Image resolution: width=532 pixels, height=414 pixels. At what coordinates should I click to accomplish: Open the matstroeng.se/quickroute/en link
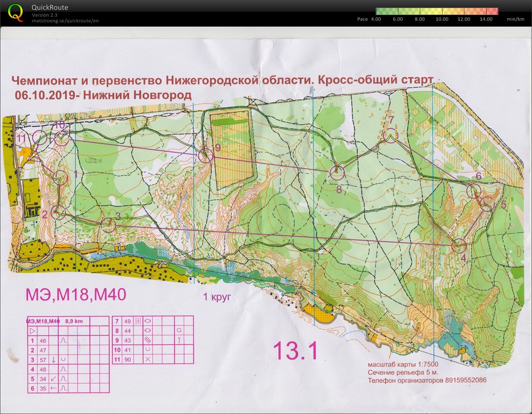pos(65,21)
